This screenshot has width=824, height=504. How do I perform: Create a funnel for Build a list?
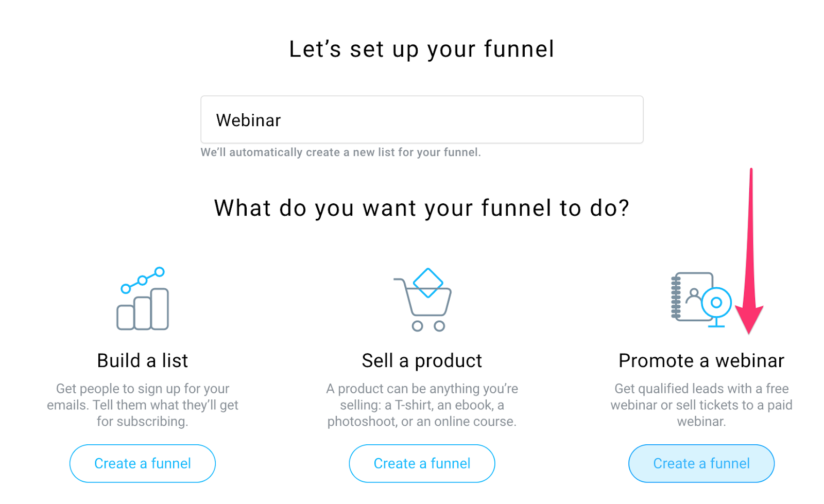[143, 463]
